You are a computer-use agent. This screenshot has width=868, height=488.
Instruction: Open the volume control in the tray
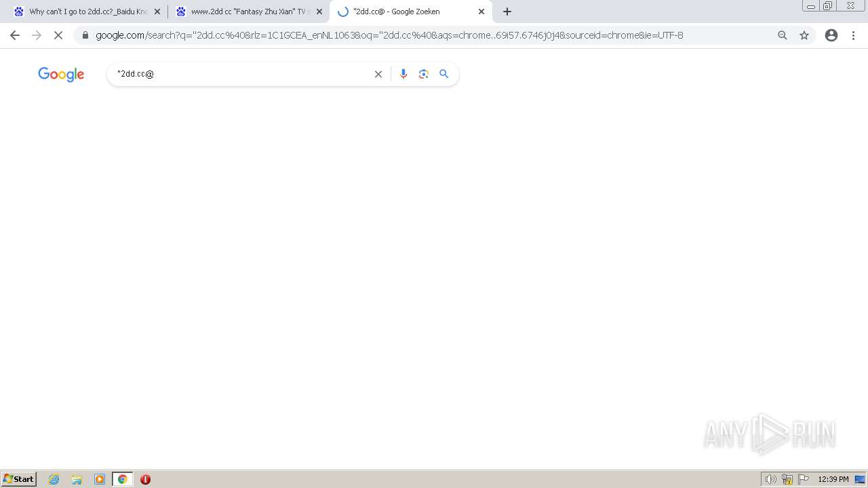770,479
